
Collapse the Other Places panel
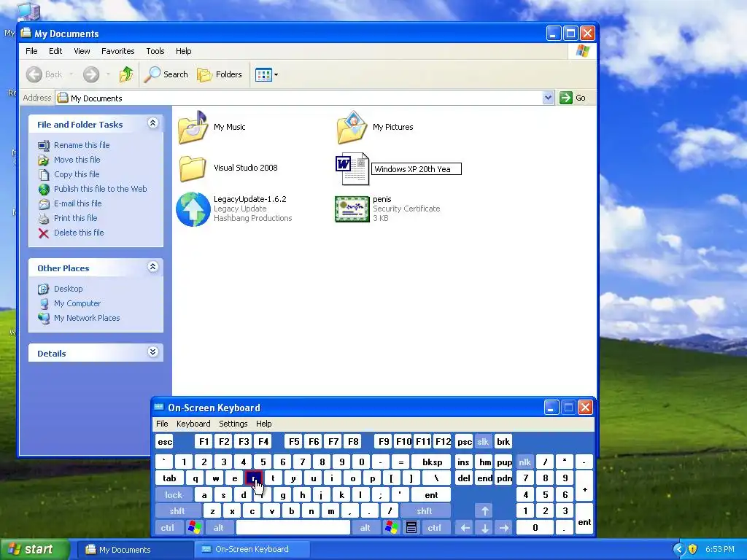pos(153,267)
